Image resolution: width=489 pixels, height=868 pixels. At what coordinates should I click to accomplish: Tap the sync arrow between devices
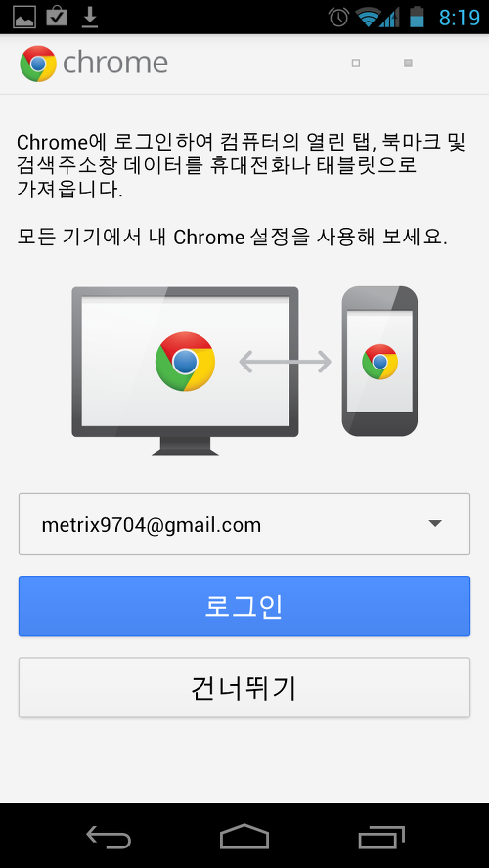click(x=286, y=362)
